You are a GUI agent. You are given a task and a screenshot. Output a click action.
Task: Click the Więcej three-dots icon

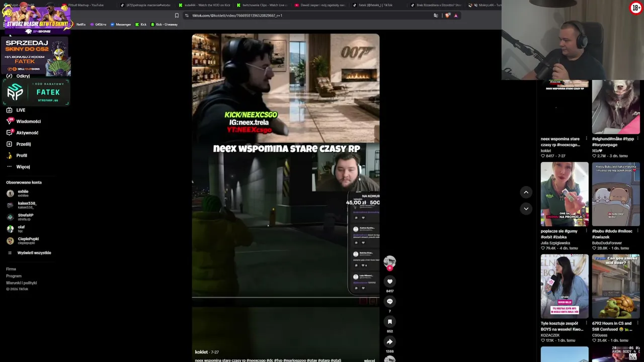[9, 167]
